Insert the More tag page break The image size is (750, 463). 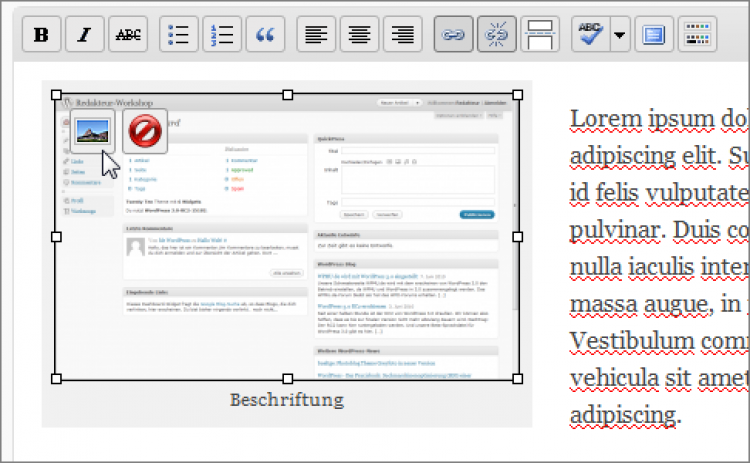pos(540,34)
